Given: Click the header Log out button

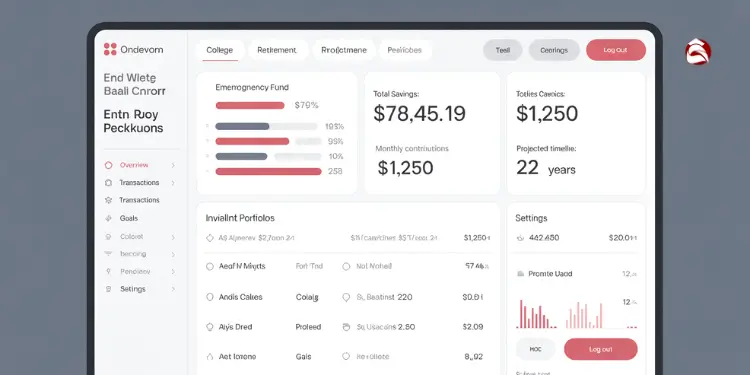Looking at the screenshot, I should (616, 50).
